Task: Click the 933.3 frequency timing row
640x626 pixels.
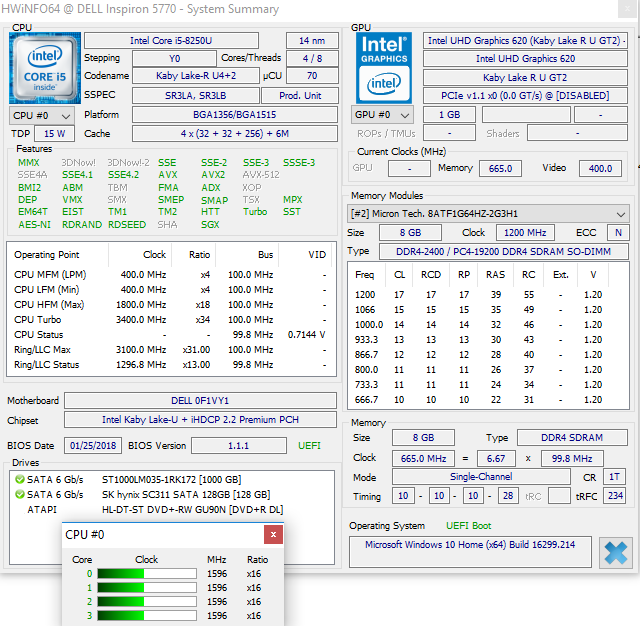Action: point(488,340)
